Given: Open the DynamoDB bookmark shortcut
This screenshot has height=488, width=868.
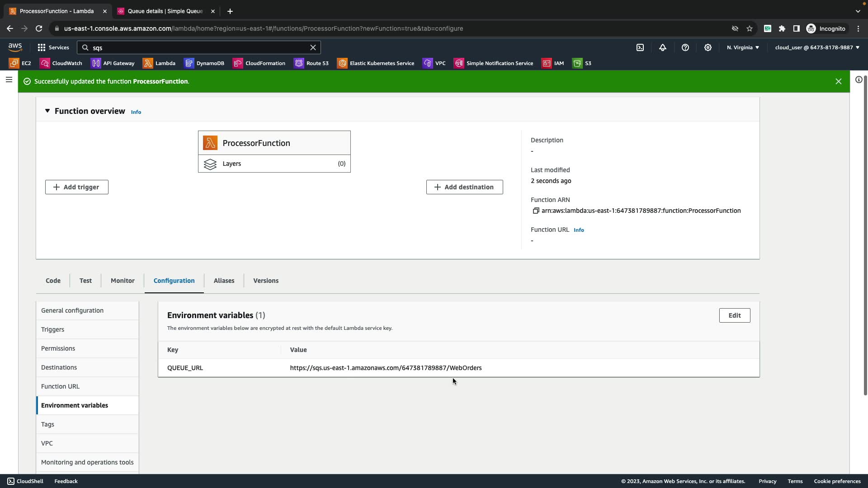Looking at the screenshot, I should click(x=204, y=63).
